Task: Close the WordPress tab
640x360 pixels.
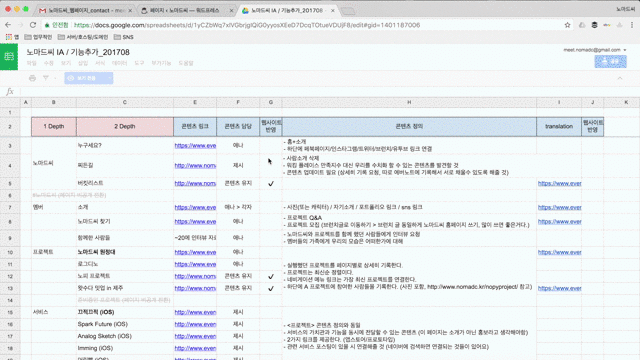Action: click(231, 10)
